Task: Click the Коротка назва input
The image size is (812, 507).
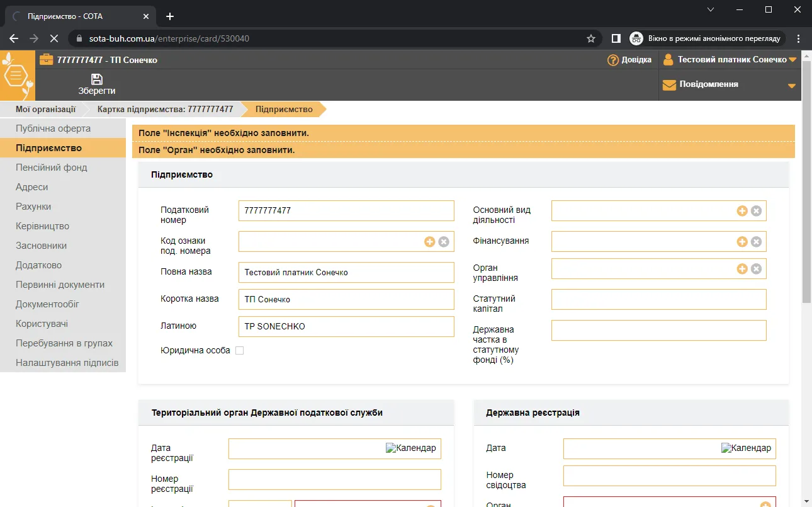Action: pos(346,300)
